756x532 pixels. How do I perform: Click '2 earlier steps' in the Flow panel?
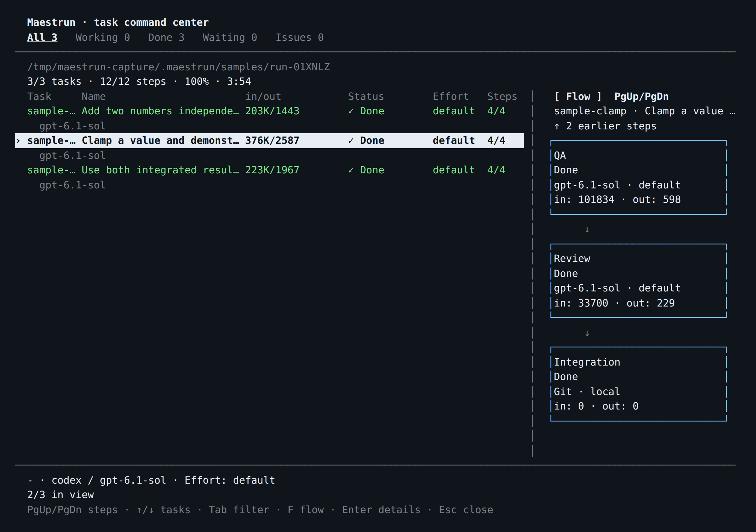click(x=611, y=126)
